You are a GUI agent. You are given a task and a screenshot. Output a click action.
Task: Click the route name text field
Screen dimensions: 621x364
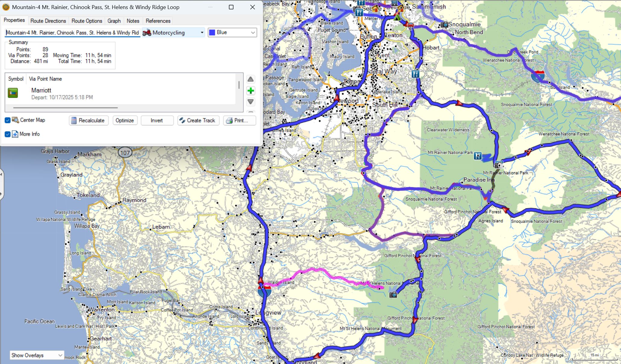pyautogui.click(x=72, y=33)
